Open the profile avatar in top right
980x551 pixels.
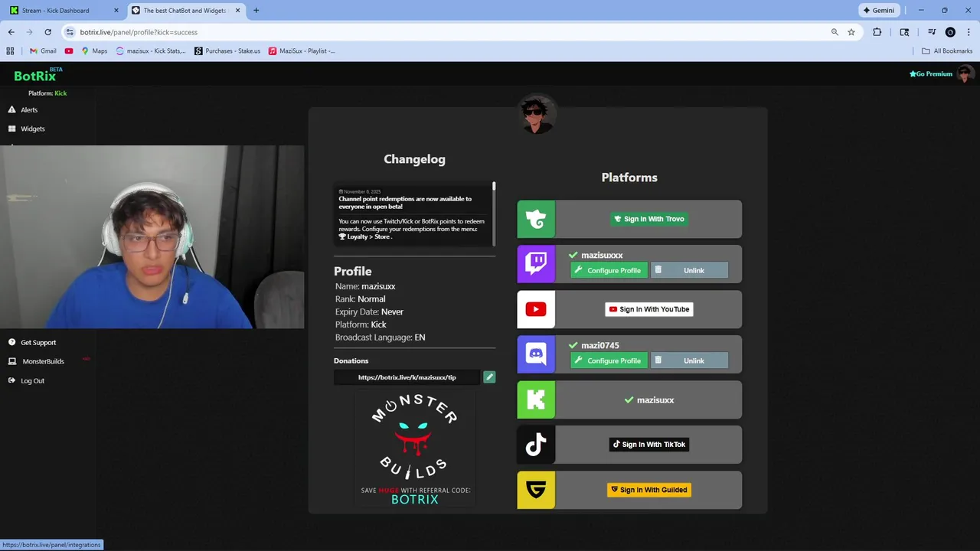tap(965, 74)
